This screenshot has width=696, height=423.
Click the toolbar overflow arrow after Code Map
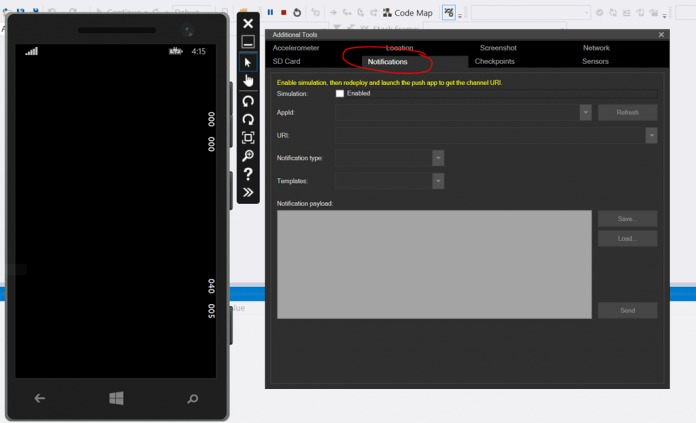tap(460, 16)
